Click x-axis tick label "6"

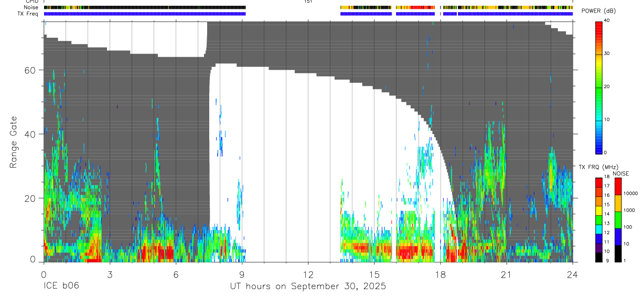tap(176, 274)
